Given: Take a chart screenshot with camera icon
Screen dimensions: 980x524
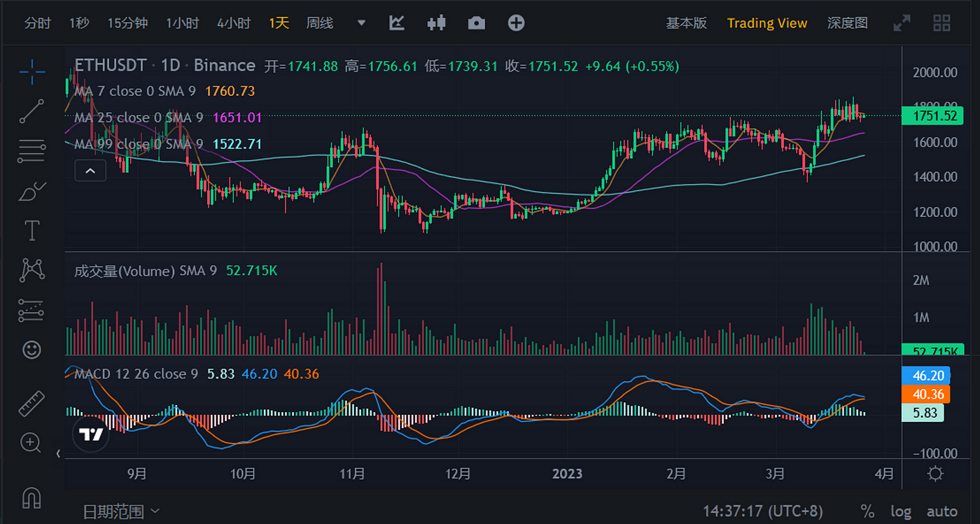Looking at the screenshot, I should pos(477,22).
